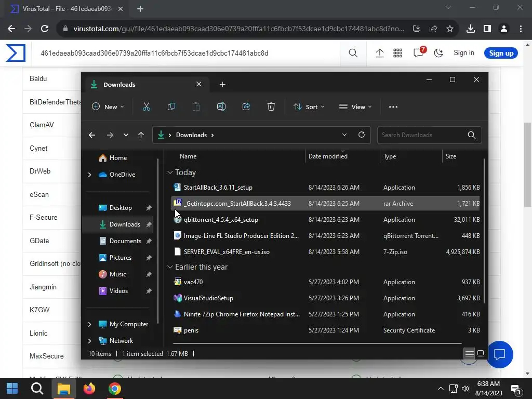
Task: Open VirusTotal notifications with badge 7
Action: [419, 52]
